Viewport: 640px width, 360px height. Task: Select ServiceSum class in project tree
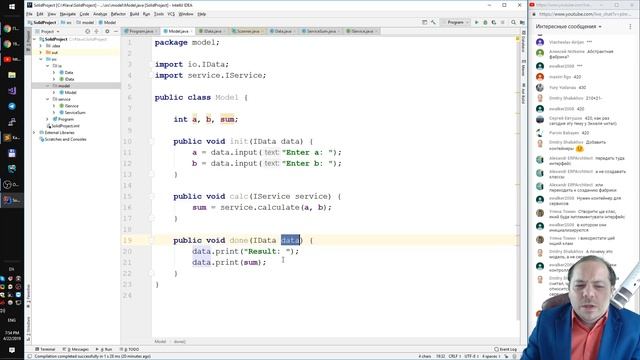(x=72, y=112)
